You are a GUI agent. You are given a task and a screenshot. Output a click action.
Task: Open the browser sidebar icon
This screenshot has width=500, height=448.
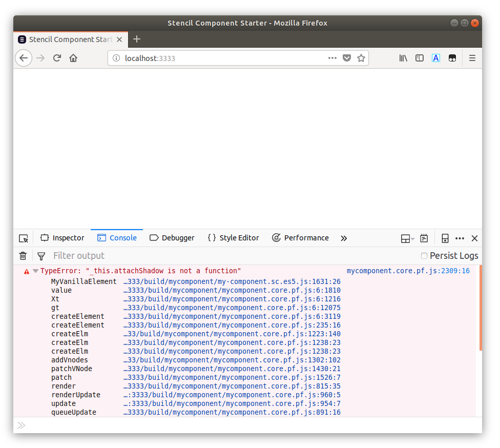420,58
